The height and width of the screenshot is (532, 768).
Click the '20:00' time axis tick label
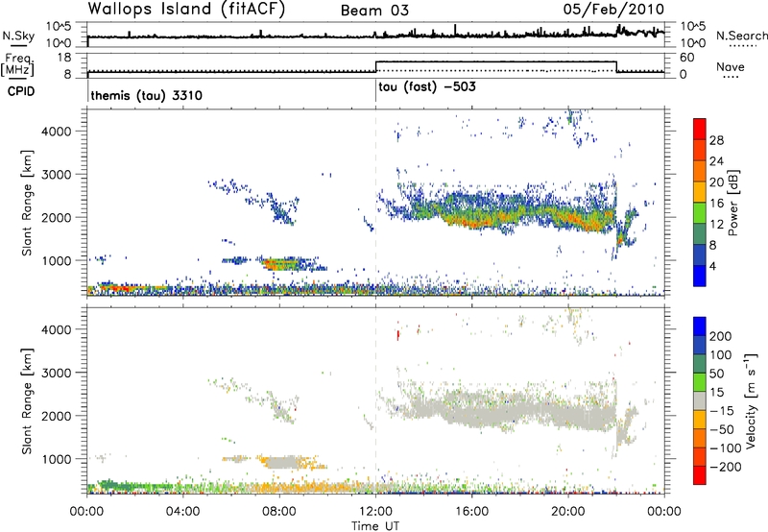pyautogui.click(x=568, y=512)
